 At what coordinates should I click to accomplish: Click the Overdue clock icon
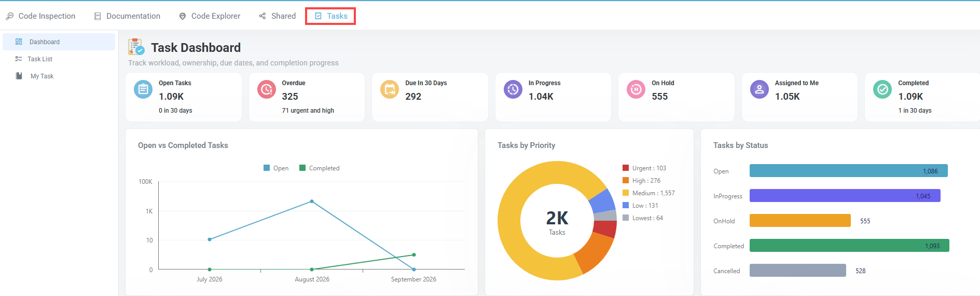[267, 89]
